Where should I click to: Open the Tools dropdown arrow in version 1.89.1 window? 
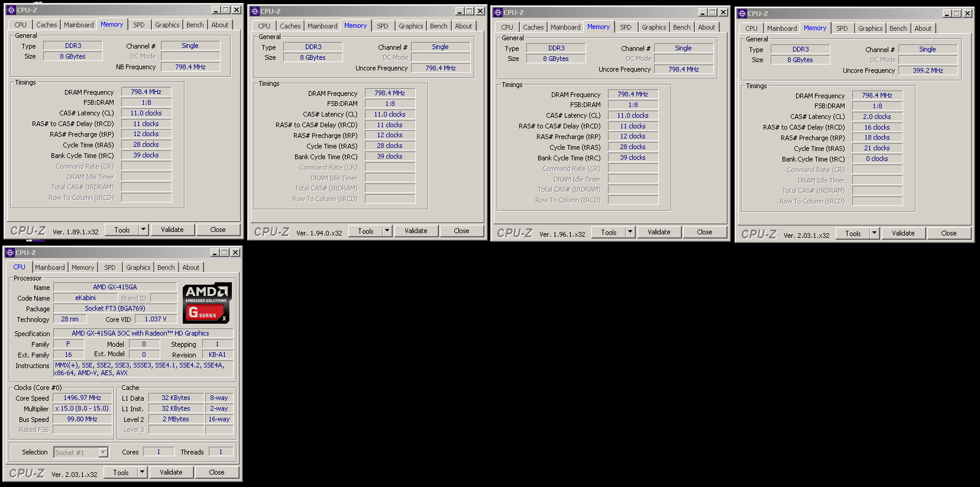pos(143,230)
